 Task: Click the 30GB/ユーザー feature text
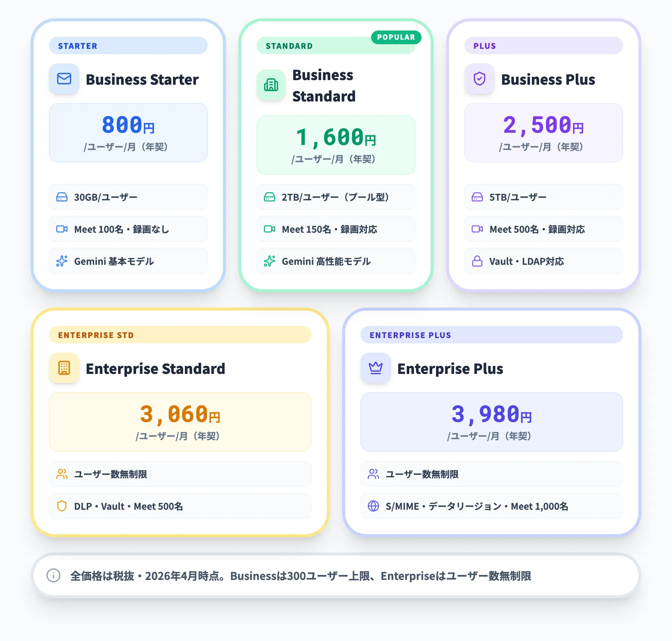[105, 197]
